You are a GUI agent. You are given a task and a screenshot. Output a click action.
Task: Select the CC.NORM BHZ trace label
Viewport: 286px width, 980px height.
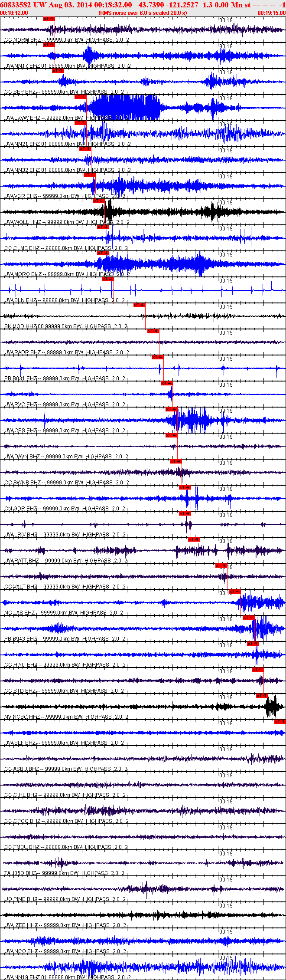66,40
